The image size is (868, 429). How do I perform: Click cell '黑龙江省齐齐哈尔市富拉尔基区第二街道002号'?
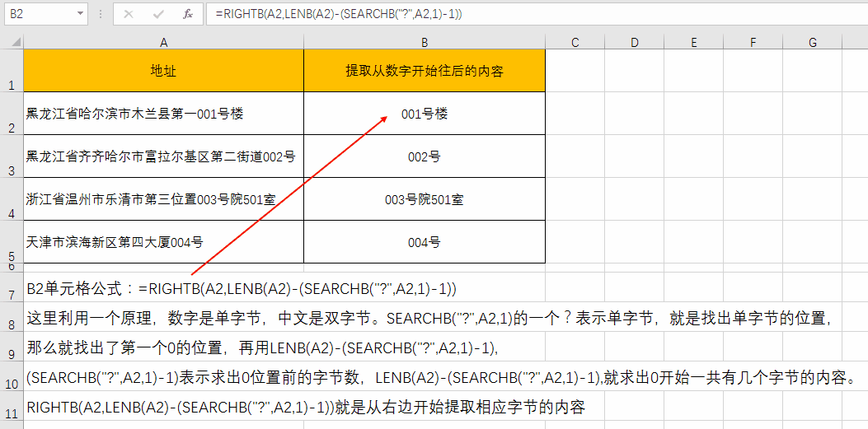point(163,156)
